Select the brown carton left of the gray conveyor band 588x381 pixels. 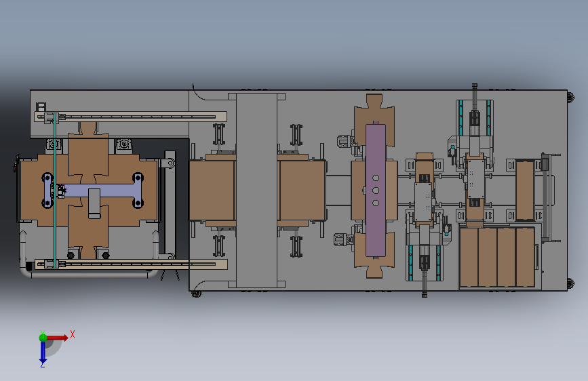point(212,190)
